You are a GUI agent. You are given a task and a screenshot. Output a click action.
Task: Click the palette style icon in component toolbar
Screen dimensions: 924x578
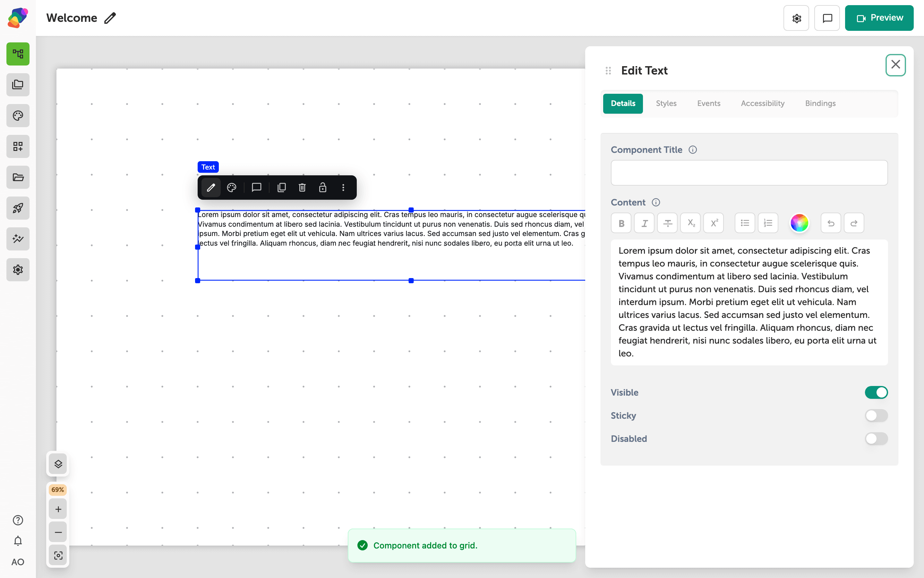[232, 187]
